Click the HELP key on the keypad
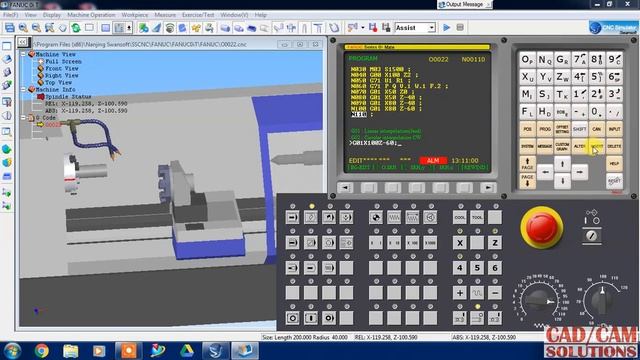640x360 pixels. click(614, 164)
